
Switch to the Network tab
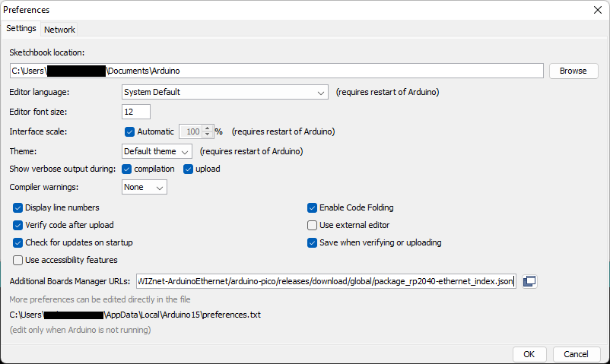click(59, 30)
